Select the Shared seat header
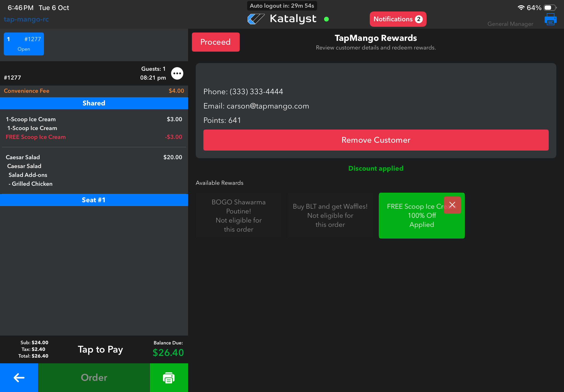 click(94, 103)
